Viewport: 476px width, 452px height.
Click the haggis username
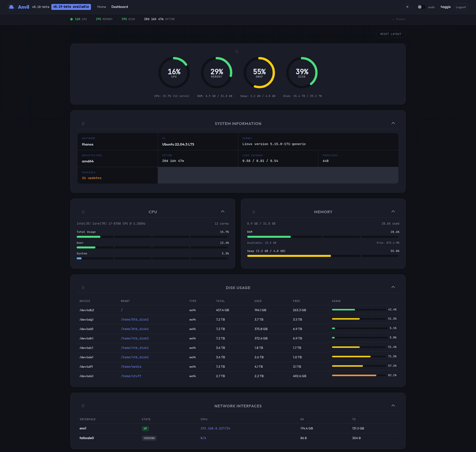(x=445, y=6)
